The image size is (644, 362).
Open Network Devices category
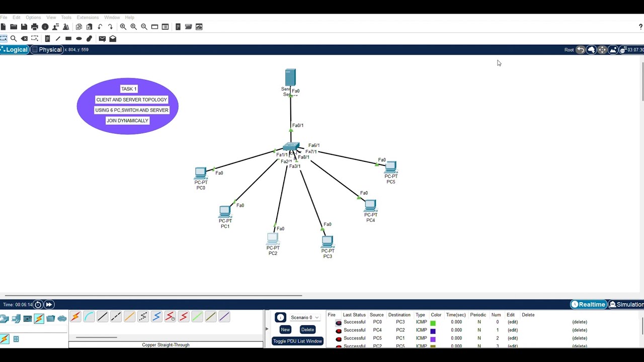(x=4, y=318)
